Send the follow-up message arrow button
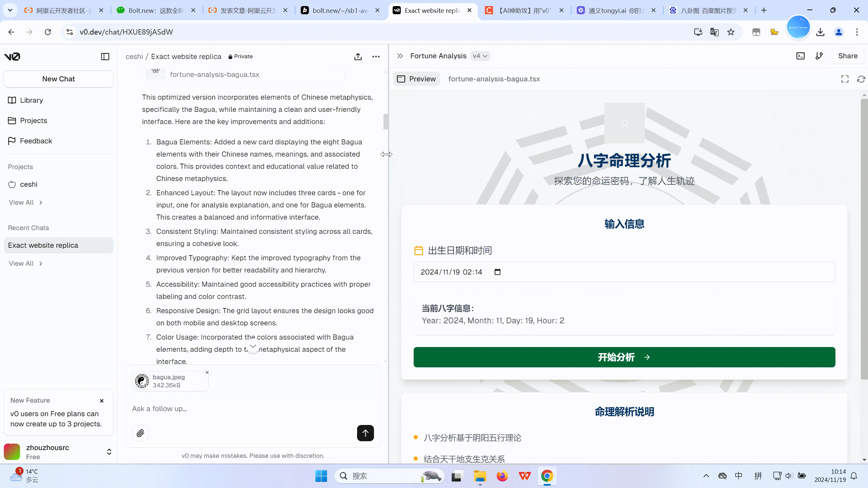868x488 pixels. pos(366,433)
